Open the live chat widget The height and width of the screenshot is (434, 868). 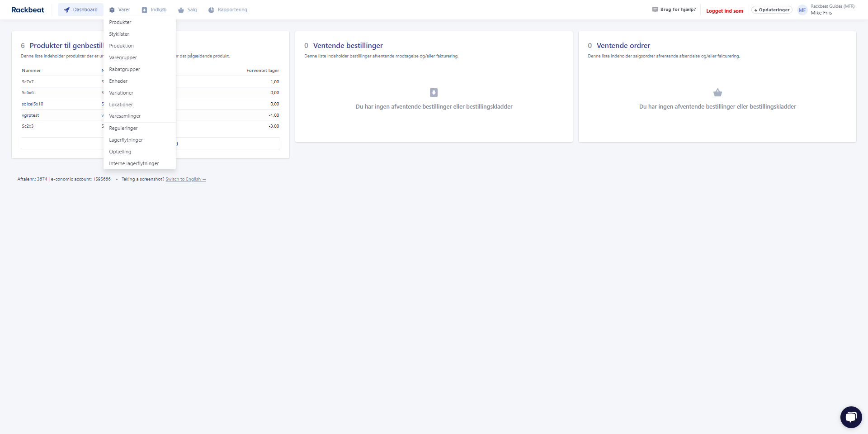point(851,417)
